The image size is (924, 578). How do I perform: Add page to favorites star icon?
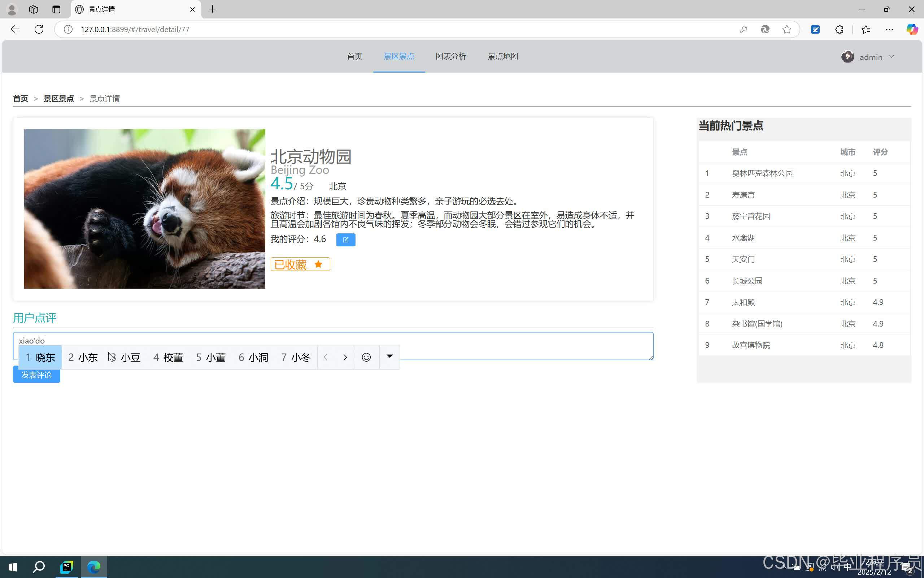pos(786,29)
